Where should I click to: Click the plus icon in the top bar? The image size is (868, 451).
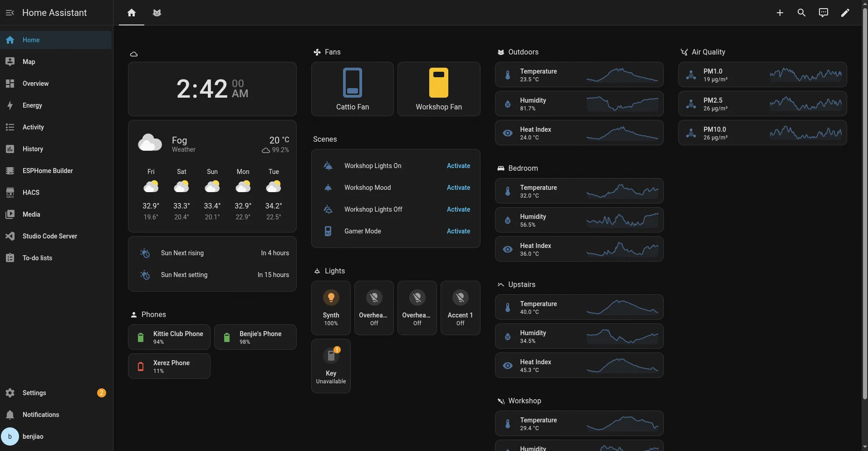point(780,13)
